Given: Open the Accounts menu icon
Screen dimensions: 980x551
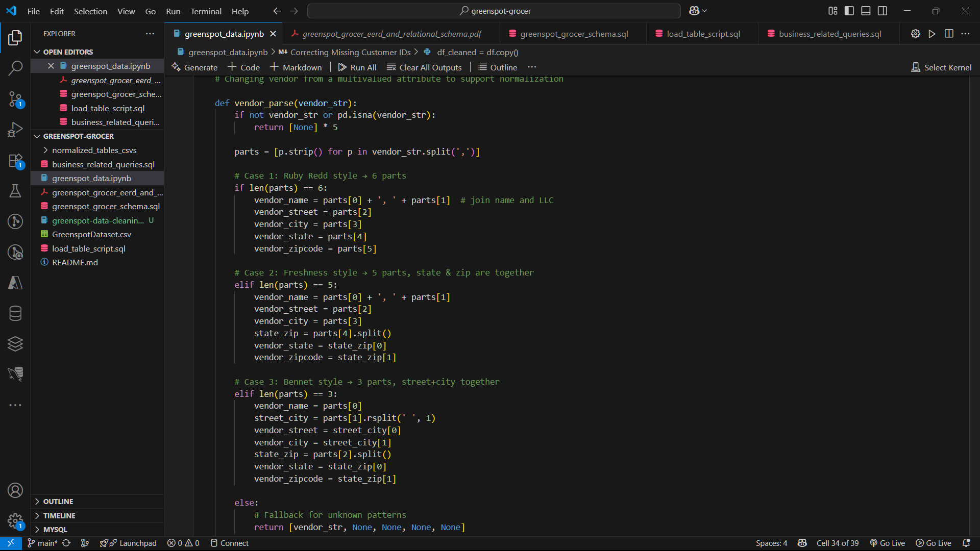Looking at the screenshot, I should coord(15,490).
